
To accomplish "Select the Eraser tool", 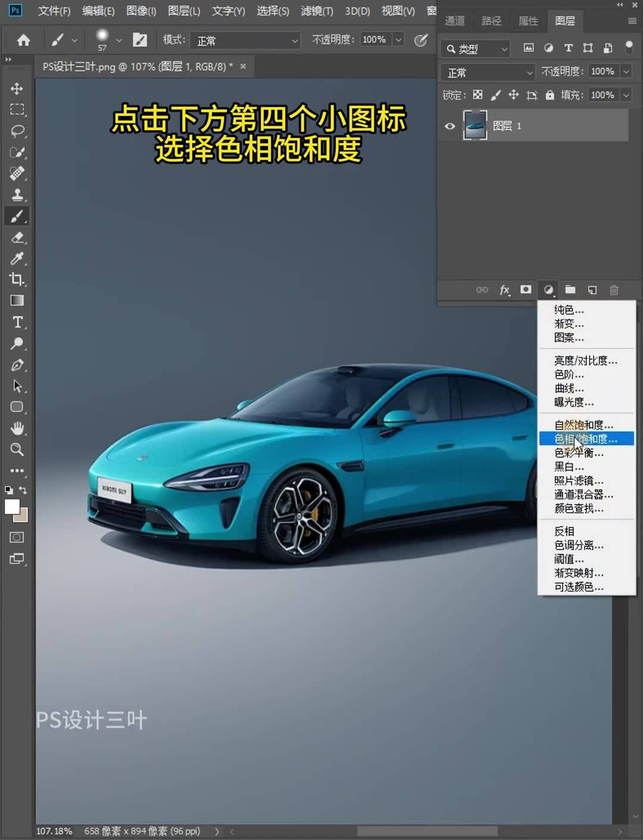I will coord(16,238).
